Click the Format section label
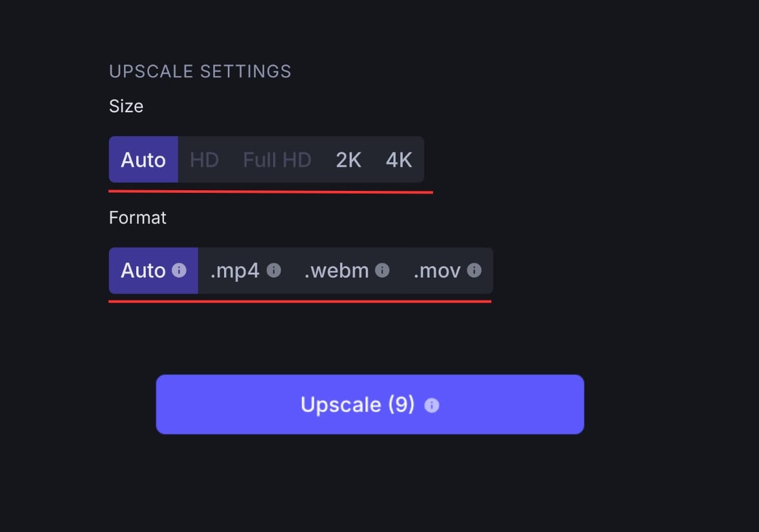 137,217
